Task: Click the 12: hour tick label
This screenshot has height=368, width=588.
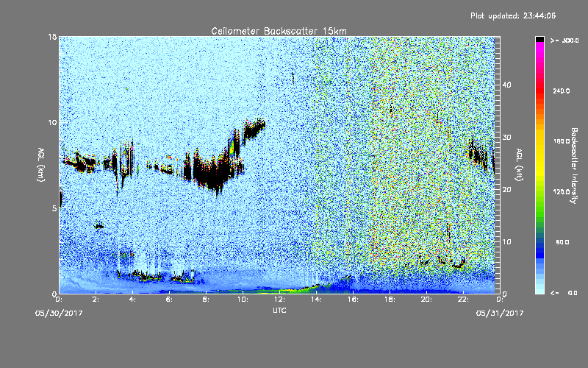Action: tap(280, 300)
